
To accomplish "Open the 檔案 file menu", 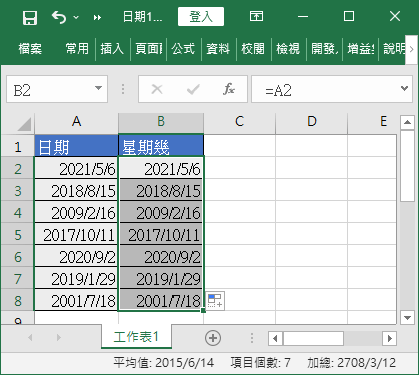I will 30,49.
